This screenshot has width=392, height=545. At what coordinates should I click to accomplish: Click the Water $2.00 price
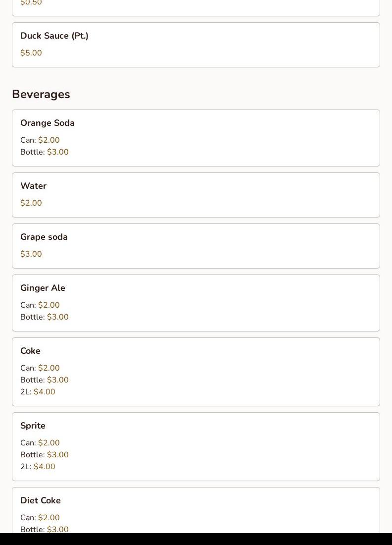coord(31,203)
